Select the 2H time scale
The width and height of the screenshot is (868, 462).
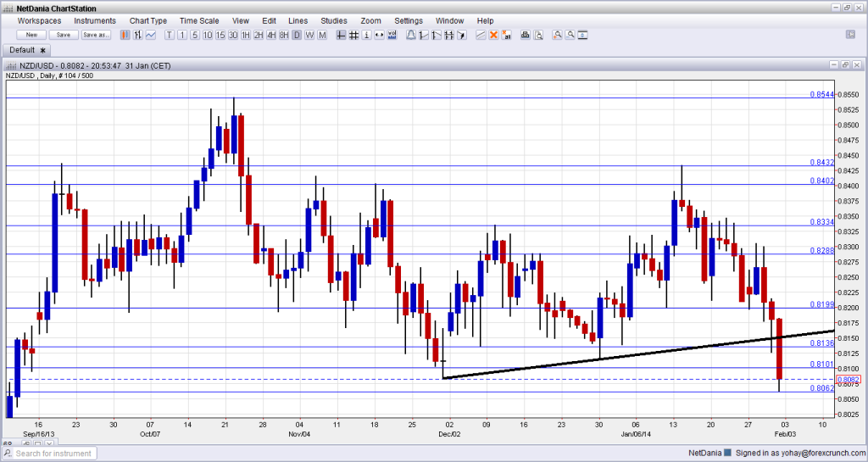259,35
